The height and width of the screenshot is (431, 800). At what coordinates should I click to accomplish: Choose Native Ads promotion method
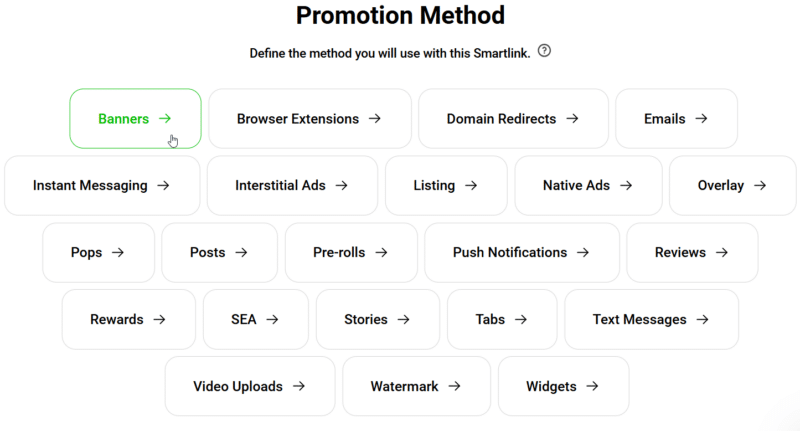click(x=588, y=185)
